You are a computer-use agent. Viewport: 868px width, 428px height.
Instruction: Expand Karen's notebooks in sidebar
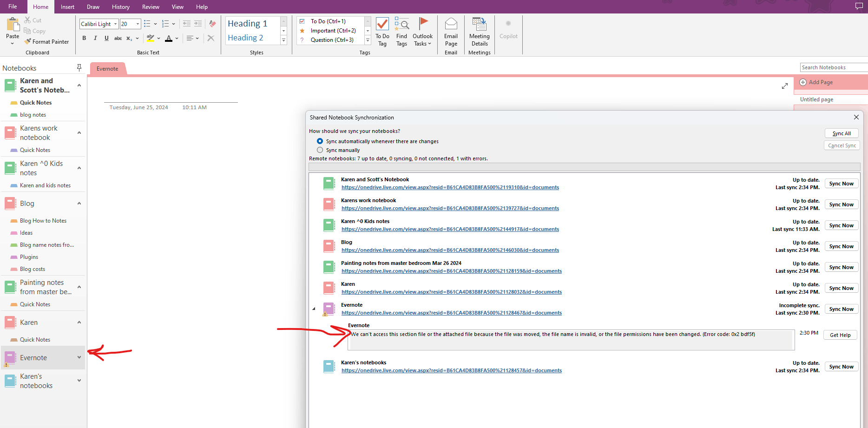click(x=79, y=381)
